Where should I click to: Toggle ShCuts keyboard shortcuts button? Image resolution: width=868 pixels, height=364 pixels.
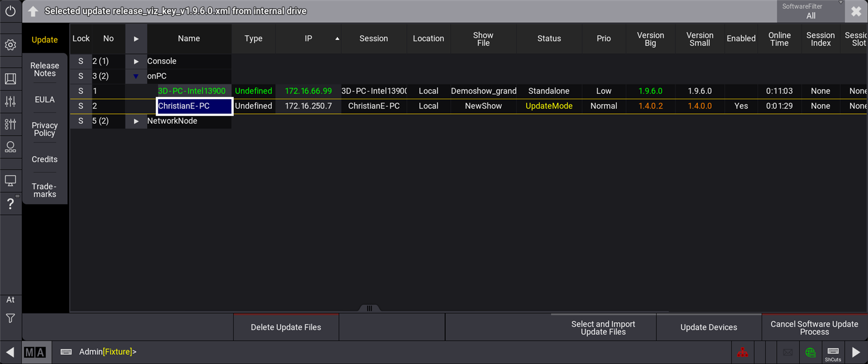point(833,353)
